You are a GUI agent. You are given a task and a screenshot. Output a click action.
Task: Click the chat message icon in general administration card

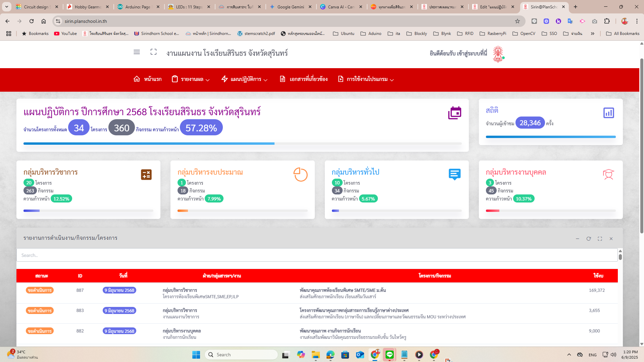tap(454, 174)
